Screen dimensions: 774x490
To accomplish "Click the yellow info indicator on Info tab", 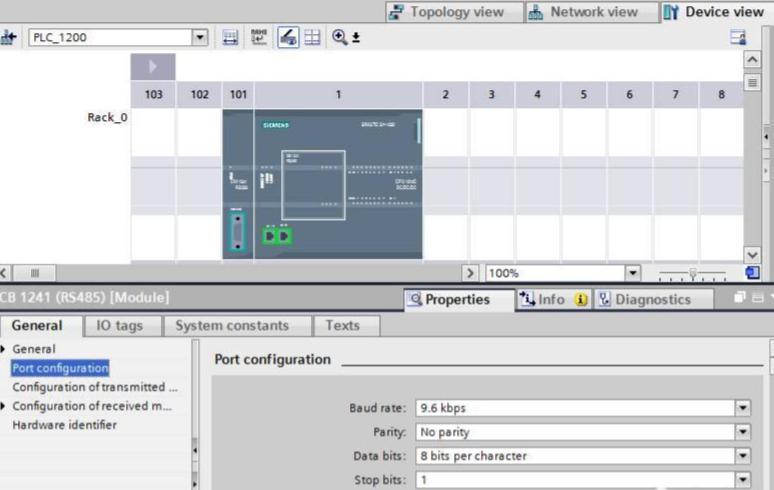I will [x=581, y=300].
